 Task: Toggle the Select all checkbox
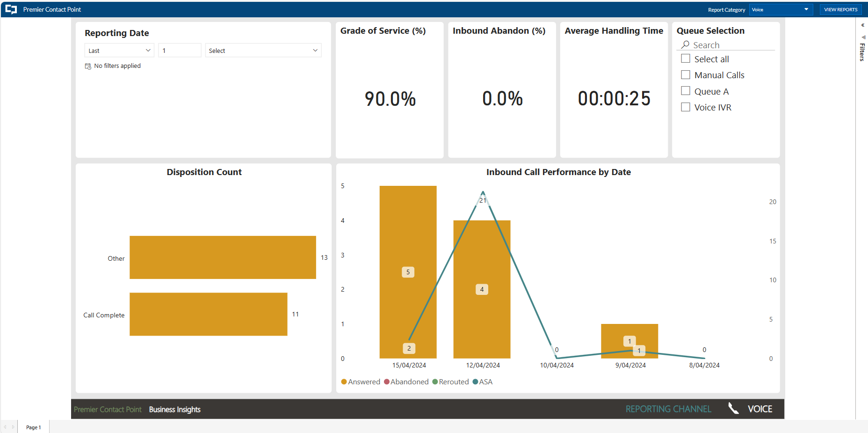click(x=686, y=59)
